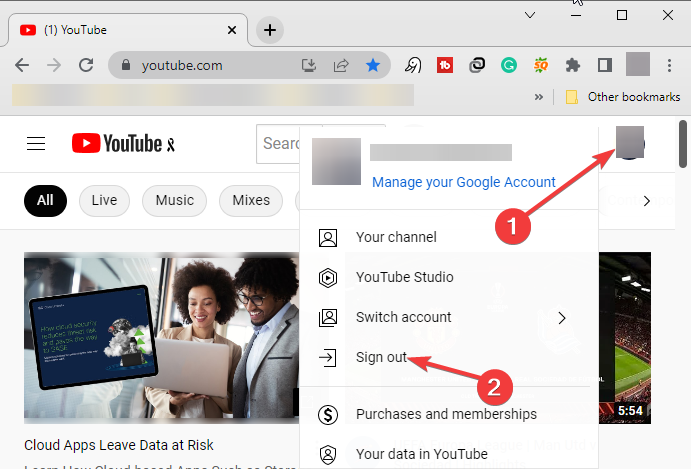Open Purchases and memberships
Viewport: 691px width, 469px height.
449,414
